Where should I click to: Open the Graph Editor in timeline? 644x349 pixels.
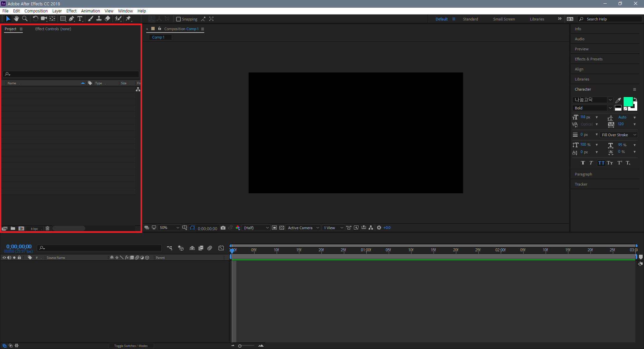[221, 248]
